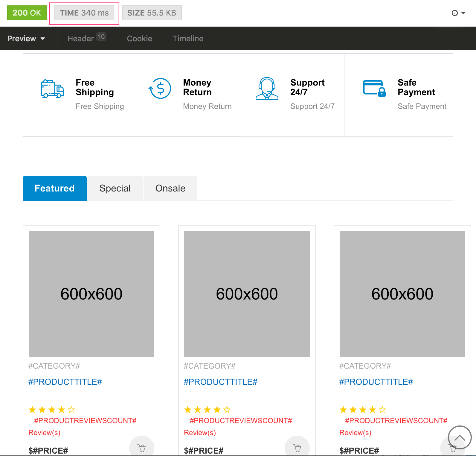Show the Timeline tab
The width and height of the screenshot is (476, 456).
[x=188, y=39]
